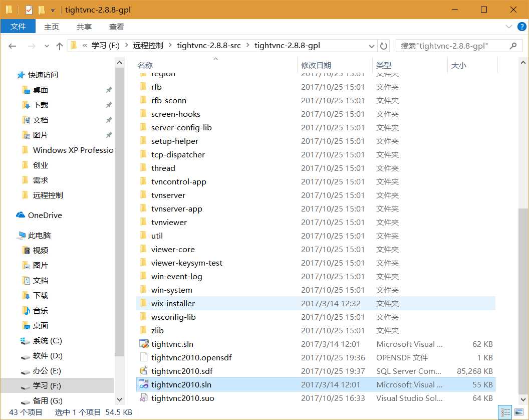Click the refresh button beside address bar
Screen dimensions: 529x420
(x=384, y=46)
